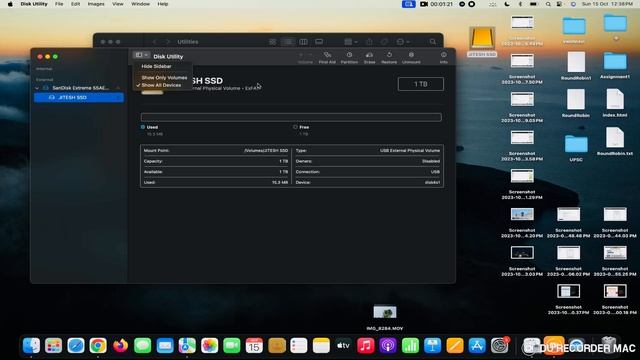Viewport: 640px width, 360px height.
Task: Click the search icon in Finder window
Action: coord(433,42)
